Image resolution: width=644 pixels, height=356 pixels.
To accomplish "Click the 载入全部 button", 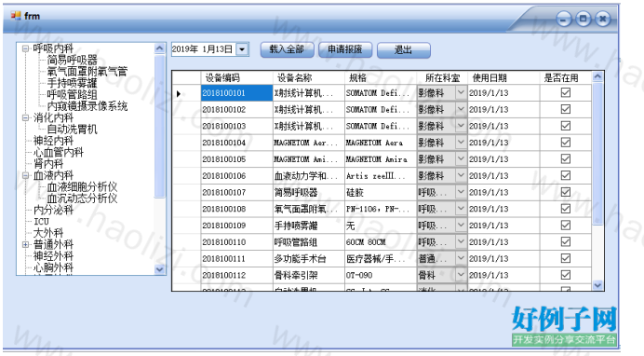I will point(287,49).
